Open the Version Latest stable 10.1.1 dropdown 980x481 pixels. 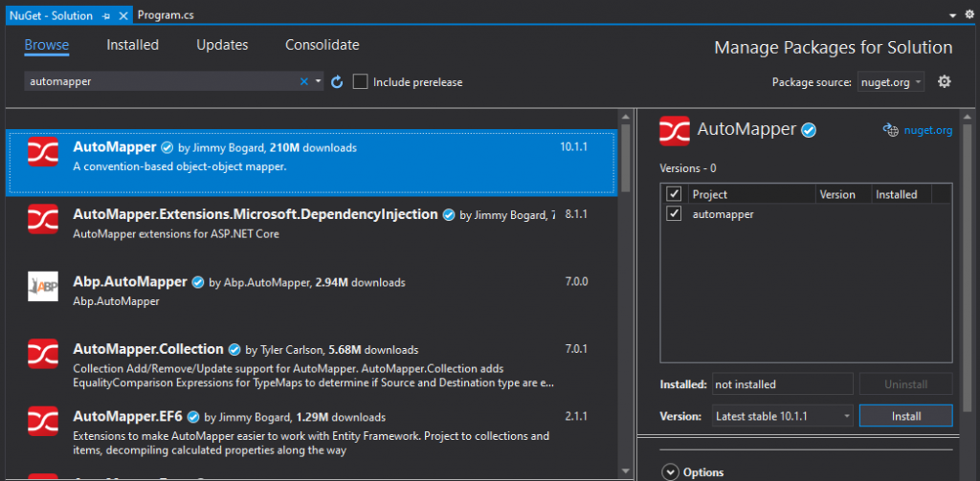783,415
